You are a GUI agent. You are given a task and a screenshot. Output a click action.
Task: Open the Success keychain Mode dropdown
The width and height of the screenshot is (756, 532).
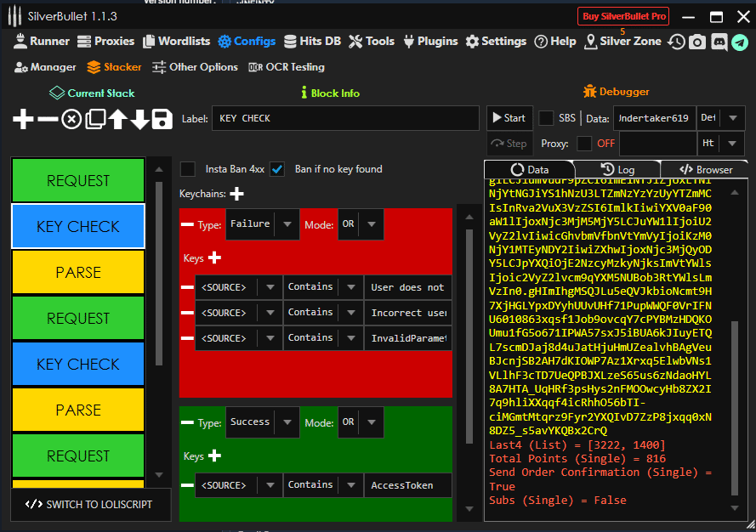coord(372,422)
